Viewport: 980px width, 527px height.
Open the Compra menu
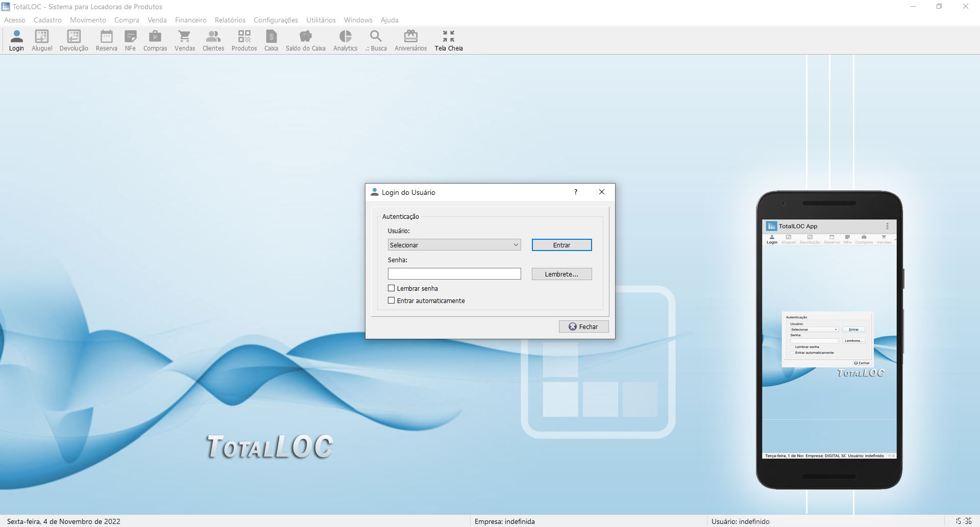tap(127, 20)
